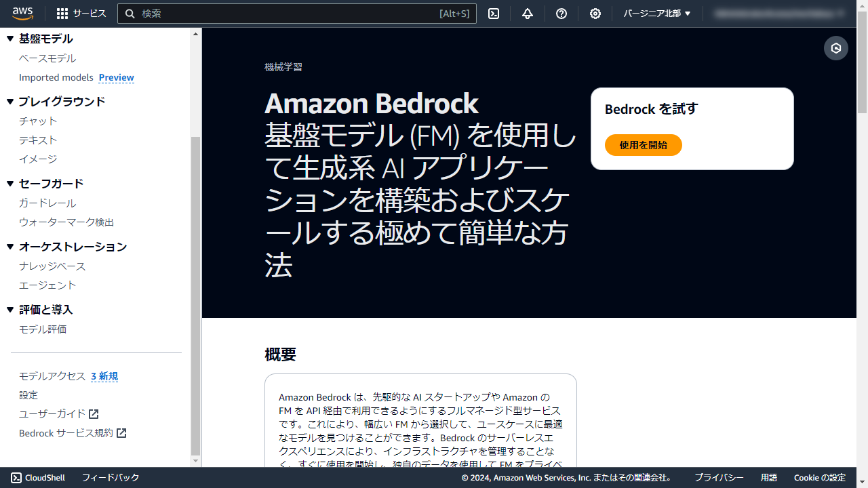Screen dimensions: 868x488
Task: Open ベースモデル in sidebar
Action: [x=47, y=58]
